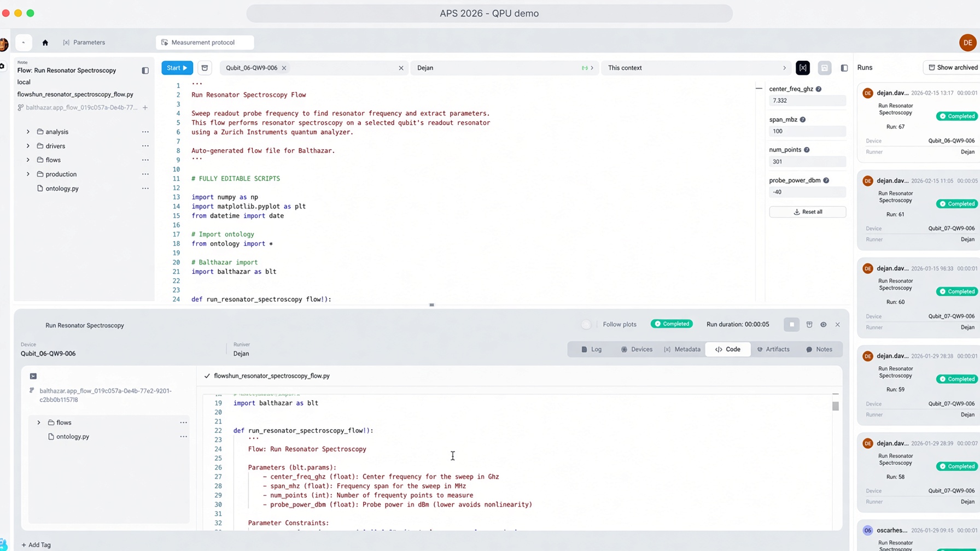Open the ontology.py options menu in top tree
The height and width of the screenshot is (551, 980).
[145, 189]
